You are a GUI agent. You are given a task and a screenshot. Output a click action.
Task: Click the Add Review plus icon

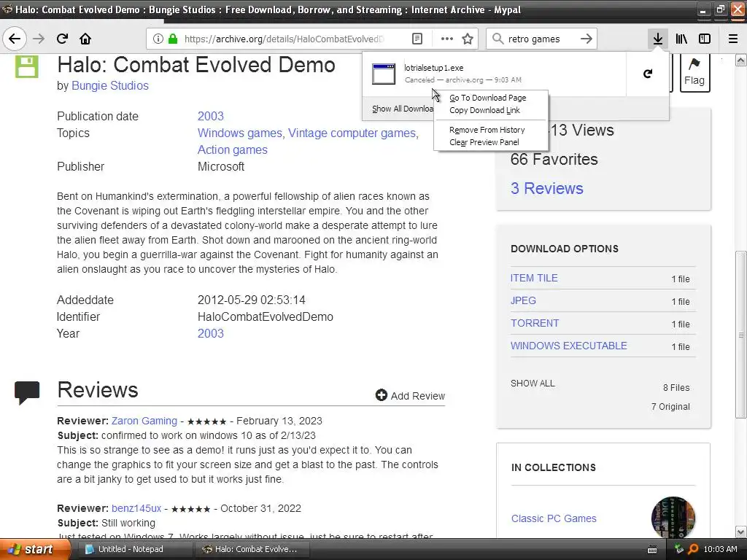click(381, 395)
